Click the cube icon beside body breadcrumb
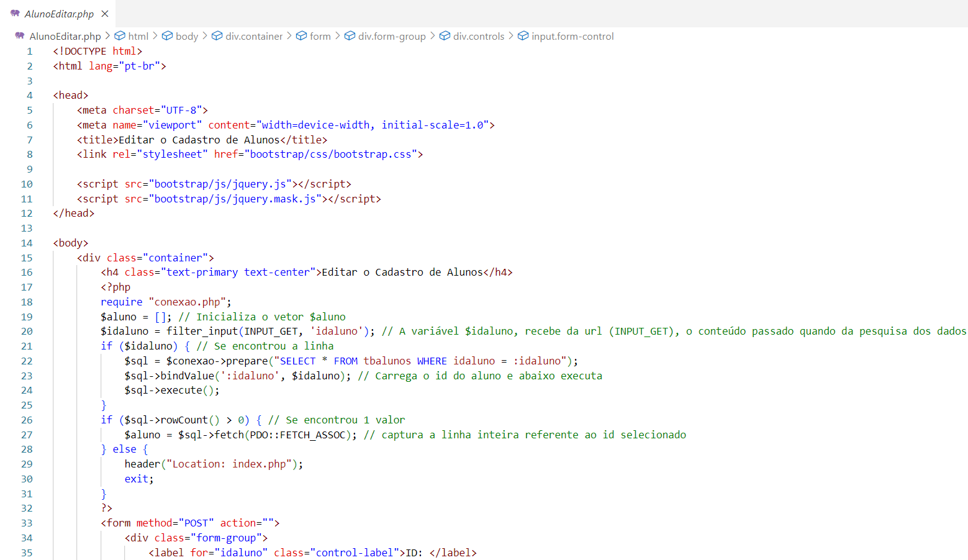The height and width of the screenshot is (560, 968). [x=167, y=36]
